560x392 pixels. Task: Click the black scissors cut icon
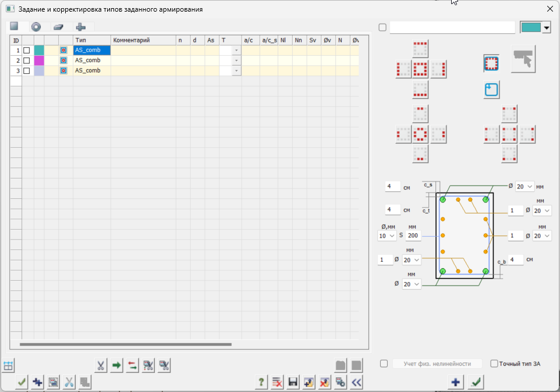[x=101, y=365]
